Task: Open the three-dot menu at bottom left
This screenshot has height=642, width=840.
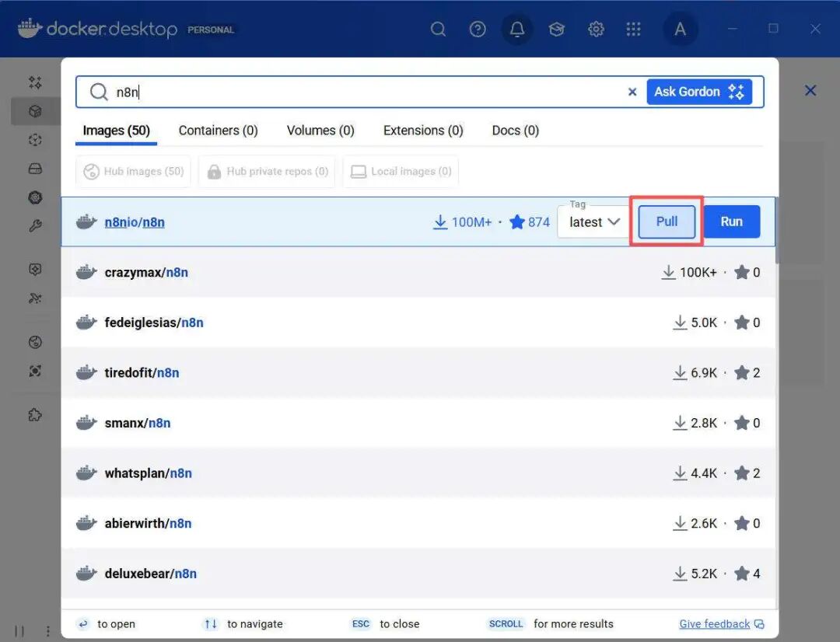Action: pyautogui.click(x=47, y=631)
